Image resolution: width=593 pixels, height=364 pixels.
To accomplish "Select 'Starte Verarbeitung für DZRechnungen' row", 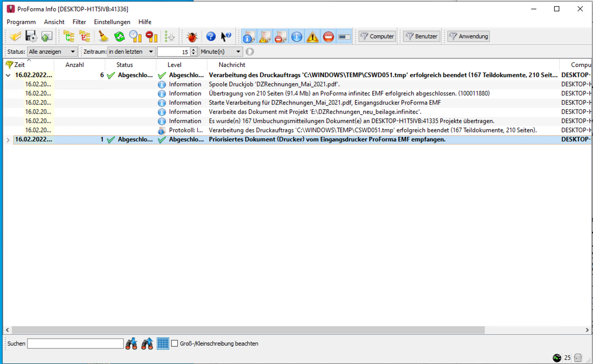I will [297, 103].
